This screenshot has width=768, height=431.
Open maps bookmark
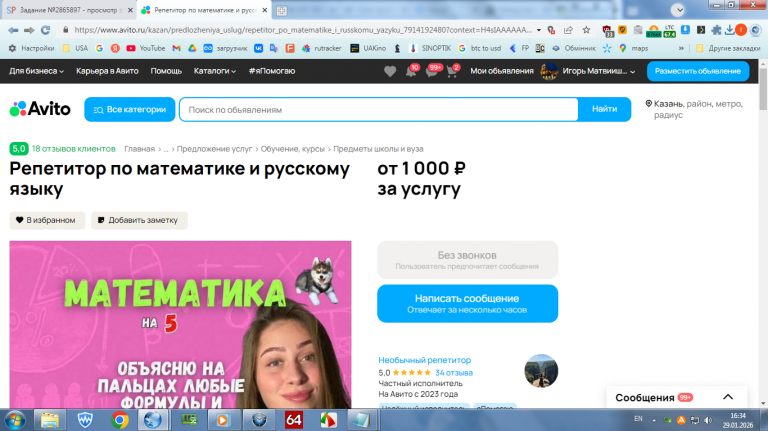pyautogui.click(x=633, y=48)
